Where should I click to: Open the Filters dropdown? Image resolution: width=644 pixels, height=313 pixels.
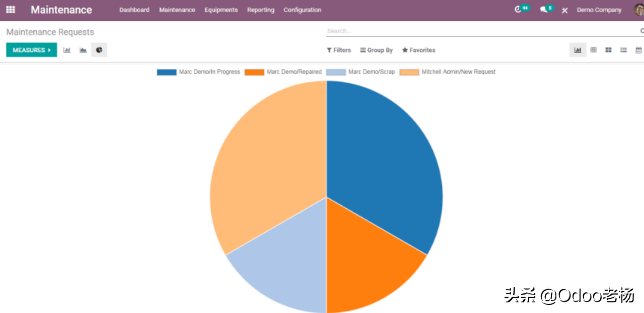pyautogui.click(x=339, y=50)
